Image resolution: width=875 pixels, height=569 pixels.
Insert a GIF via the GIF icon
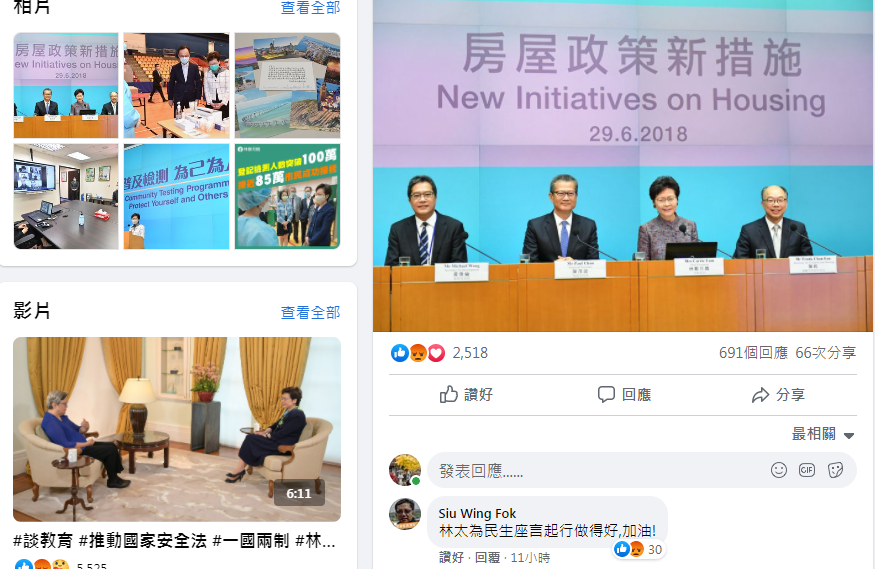pos(807,470)
